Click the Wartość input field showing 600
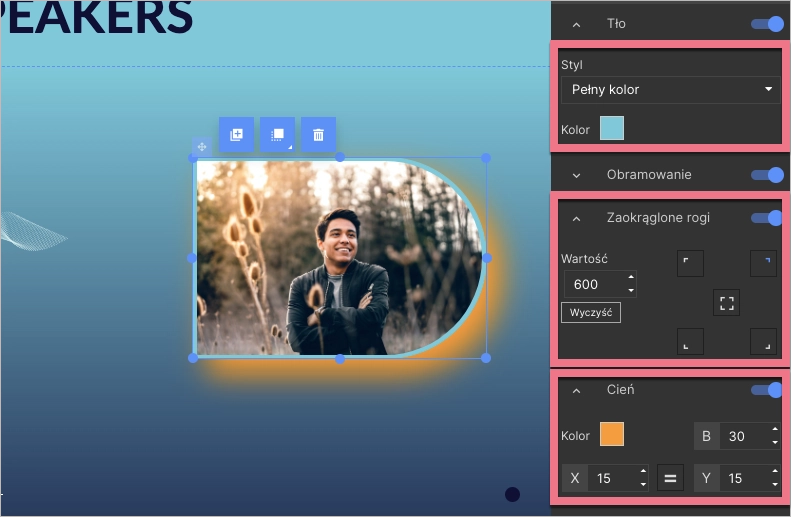791x517 pixels. tap(594, 284)
